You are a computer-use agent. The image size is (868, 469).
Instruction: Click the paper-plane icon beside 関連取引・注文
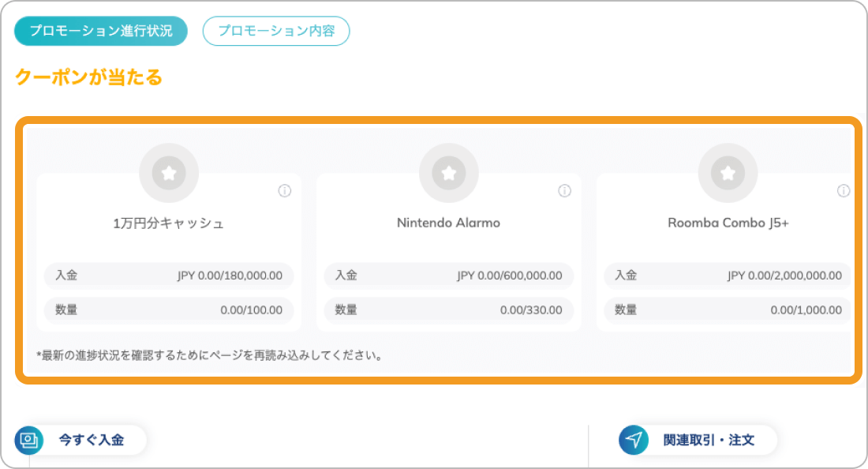pyautogui.click(x=634, y=441)
